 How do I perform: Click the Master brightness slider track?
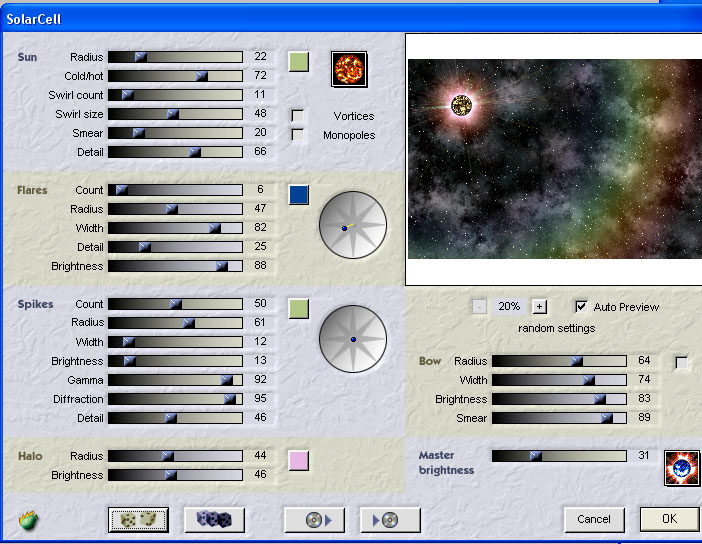(x=559, y=456)
